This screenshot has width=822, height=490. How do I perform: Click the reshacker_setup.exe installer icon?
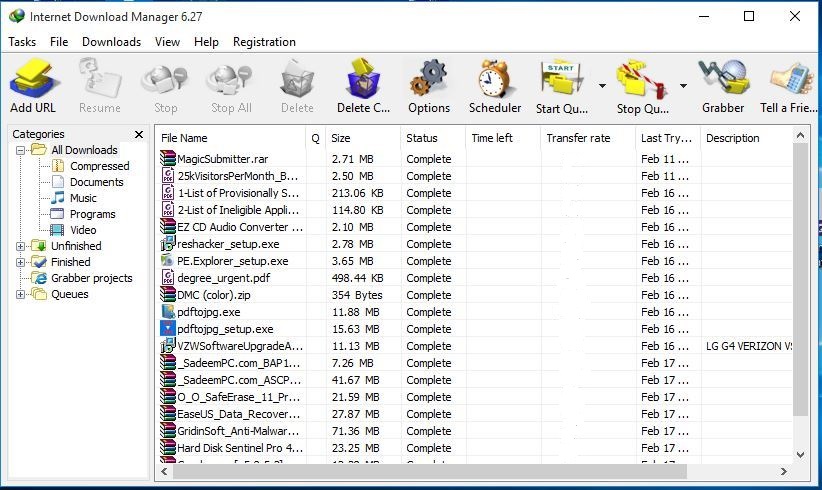pos(168,244)
